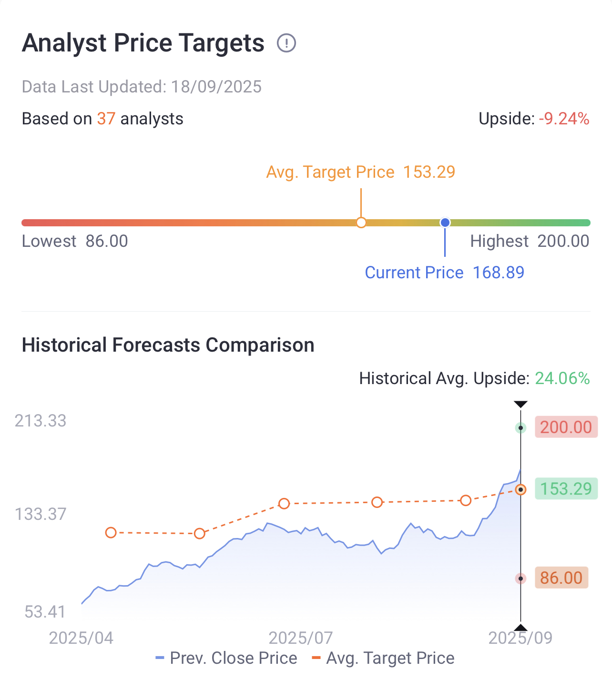The height and width of the screenshot is (700, 612).
Task: Click the orange 37 analysts count
Action: [x=106, y=119]
